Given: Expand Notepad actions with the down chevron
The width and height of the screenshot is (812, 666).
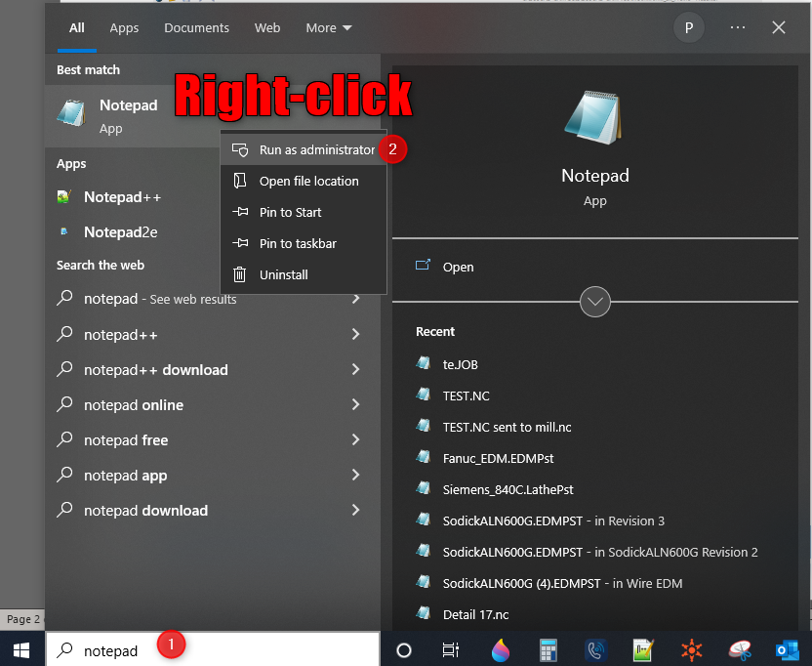Looking at the screenshot, I should [595, 302].
